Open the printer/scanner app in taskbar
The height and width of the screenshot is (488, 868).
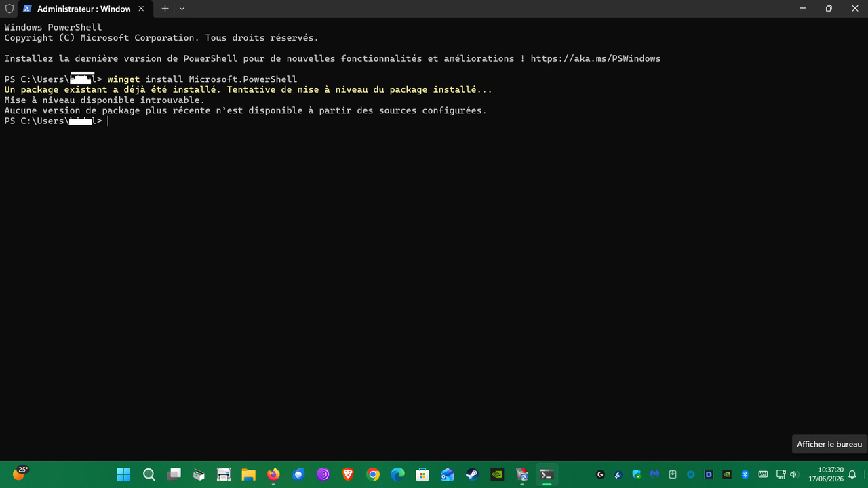click(224, 474)
